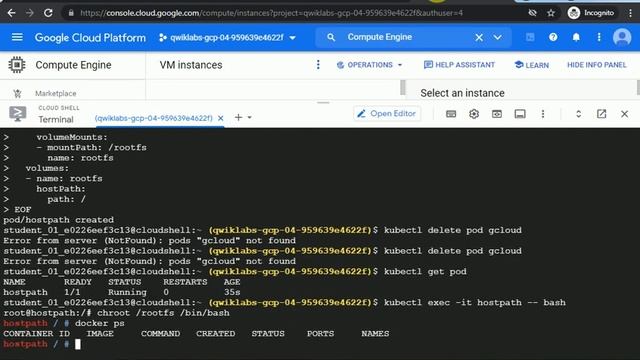Click the search magnifier icon
The image size is (640, 360).
pyautogui.click(x=331, y=38)
